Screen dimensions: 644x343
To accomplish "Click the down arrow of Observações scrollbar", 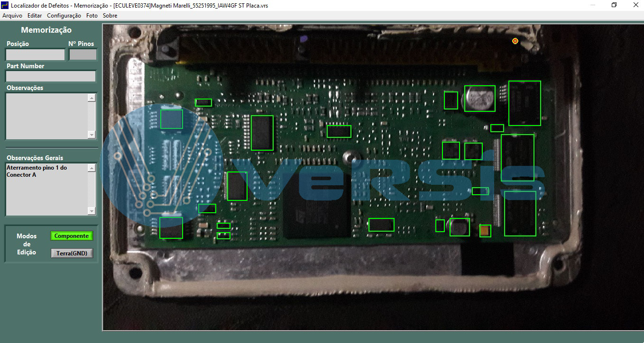I will (92, 135).
